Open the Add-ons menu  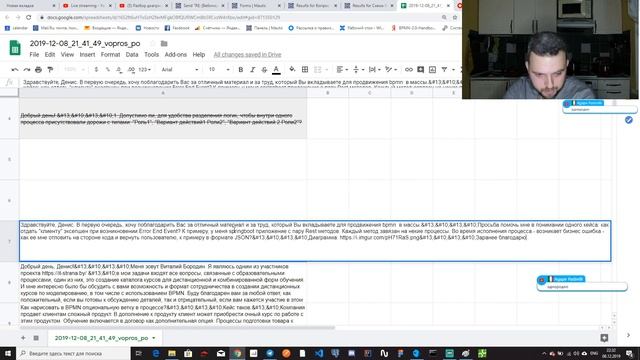point(176,55)
